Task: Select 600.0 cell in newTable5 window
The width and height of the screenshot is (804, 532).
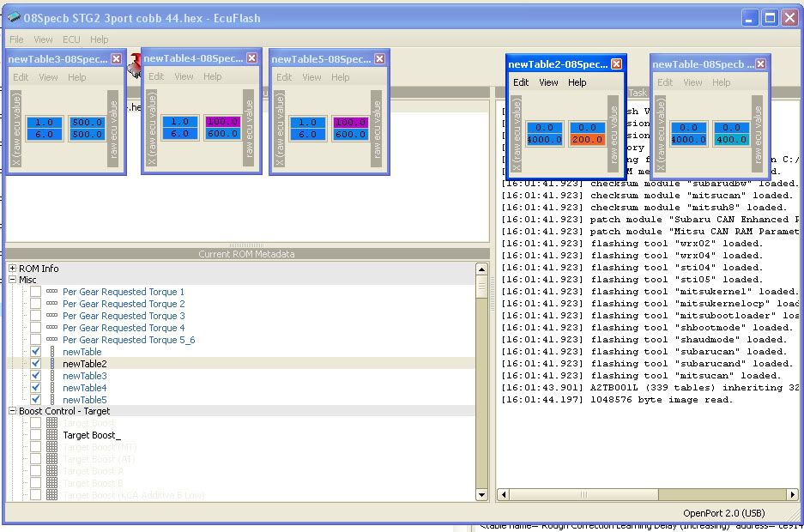Action: click(351, 134)
